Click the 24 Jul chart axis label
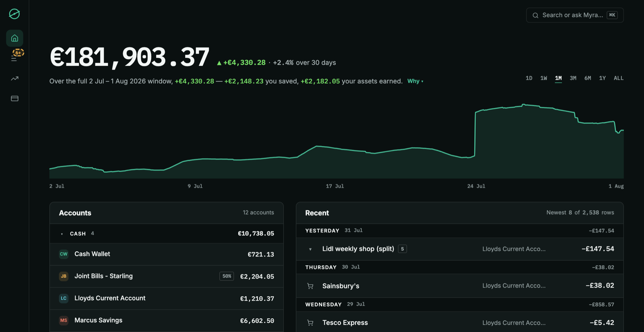Screen dimensions: 644x332 click(x=476, y=186)
